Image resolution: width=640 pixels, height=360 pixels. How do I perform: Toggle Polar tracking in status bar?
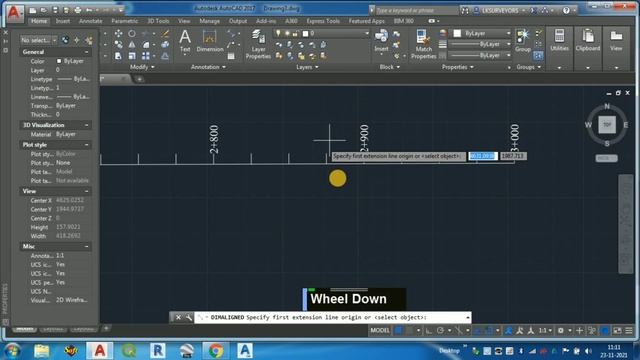(440, 330)
